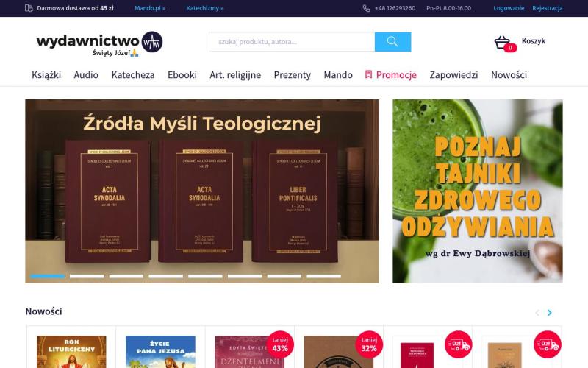Go to the Zapowiedzi section
This screenshot has width=588, height=368.
click(453, 75)
